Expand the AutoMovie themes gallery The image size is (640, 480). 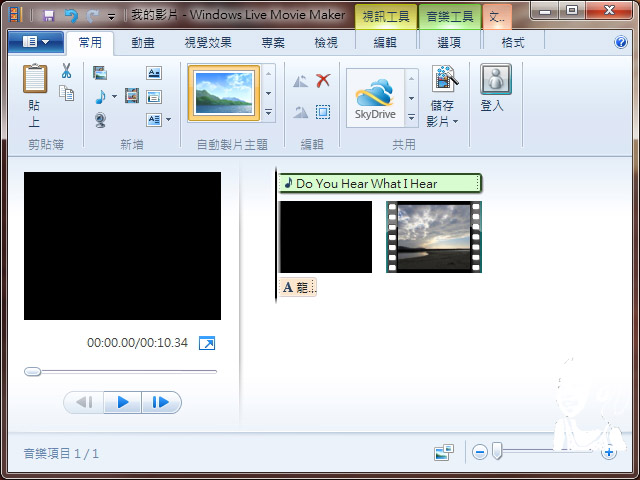pyautogui.click(x=269, y=112)
